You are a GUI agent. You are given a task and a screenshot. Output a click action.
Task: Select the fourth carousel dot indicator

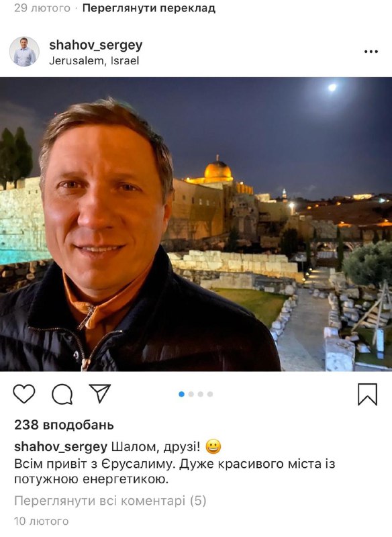210,394
